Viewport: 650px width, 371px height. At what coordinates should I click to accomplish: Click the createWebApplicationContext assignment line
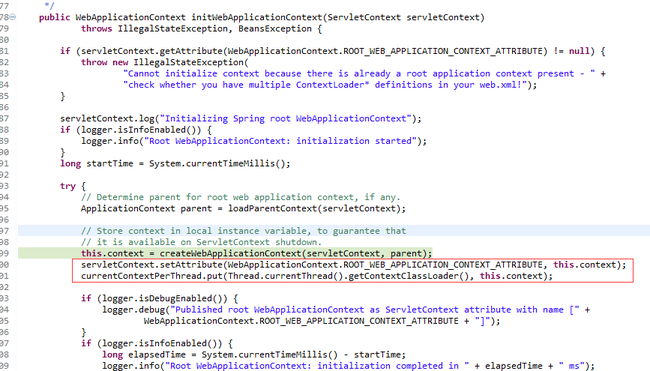[x=257, y=253]
